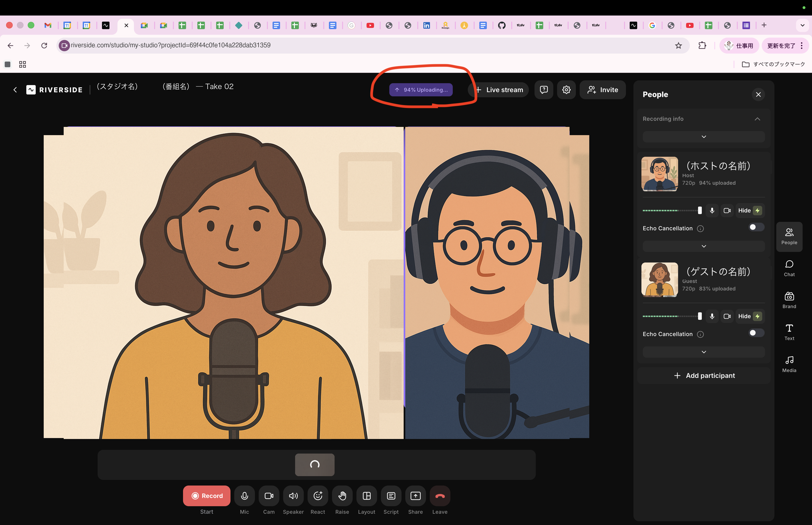The image size is (812, 525).
Task: Start a Live stream
Action: tap(499, 90)
